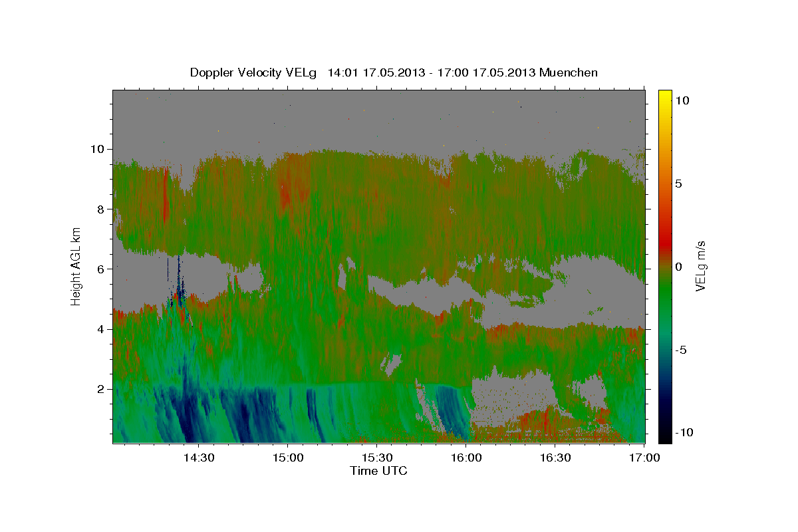Click the 15:00 time tick label
The width and height of the screenshot is (798, 532).
pyautogui.click(x=288, y=458)
